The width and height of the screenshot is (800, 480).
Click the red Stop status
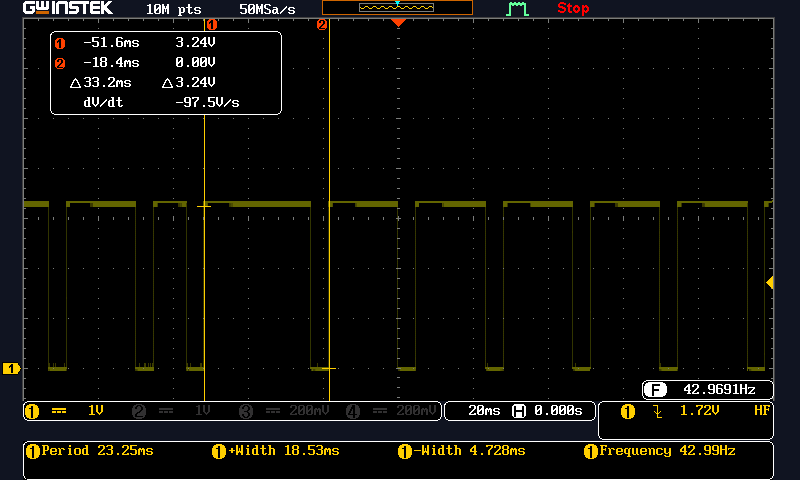(573, 8)
